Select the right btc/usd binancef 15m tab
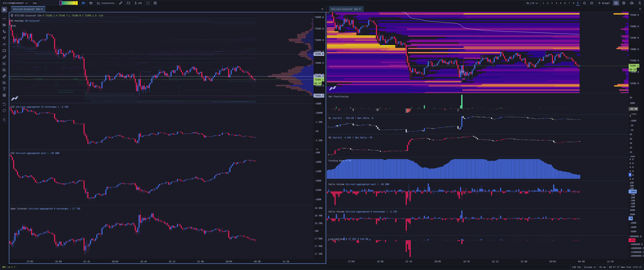The height and width of the screenshot is (270, 644). click(344, 9)
